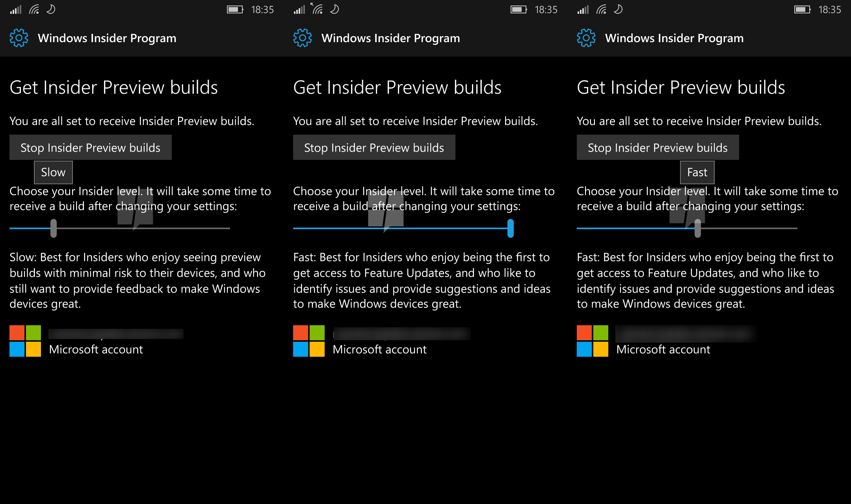Click Windows Insider Program title in right screen
Viewport: 851px width, 504px height.
(x=674, y=38)
